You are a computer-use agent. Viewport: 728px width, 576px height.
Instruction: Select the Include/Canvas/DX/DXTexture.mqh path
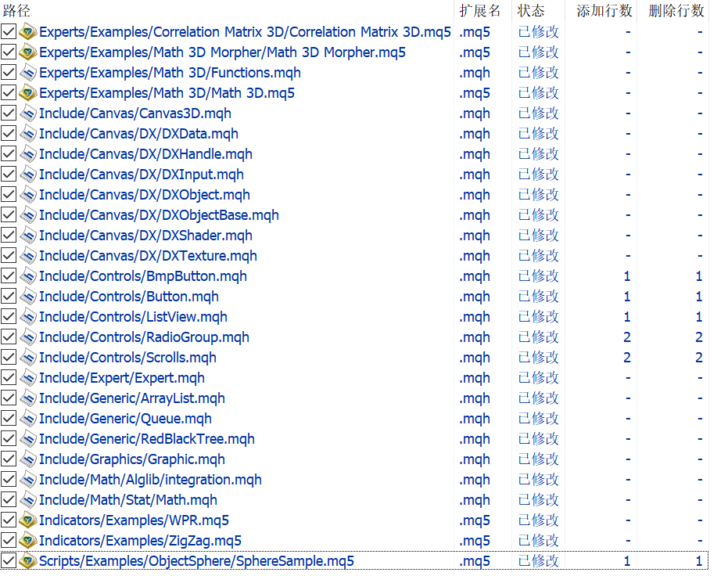coord(148,256)
